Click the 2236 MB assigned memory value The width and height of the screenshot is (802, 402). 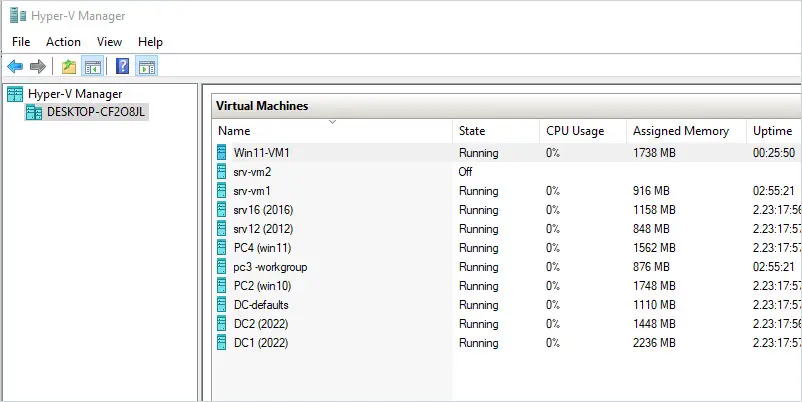coord(654,343)
